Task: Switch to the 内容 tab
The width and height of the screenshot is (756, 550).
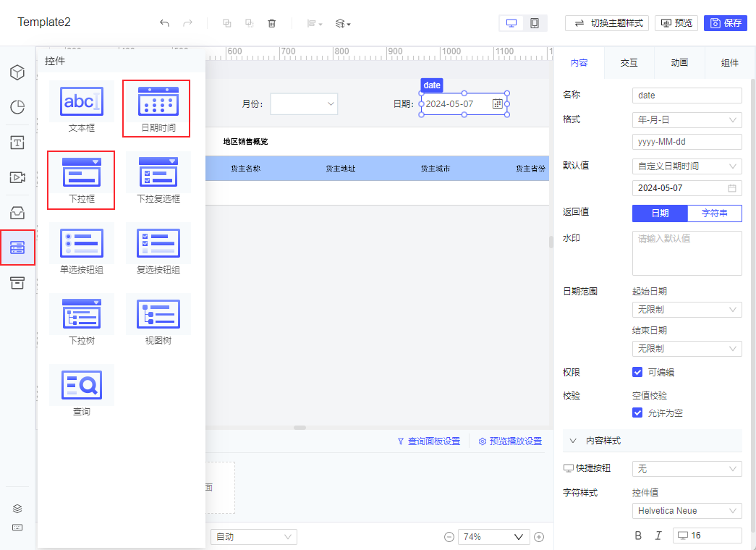Action: [x=579, y=63]
